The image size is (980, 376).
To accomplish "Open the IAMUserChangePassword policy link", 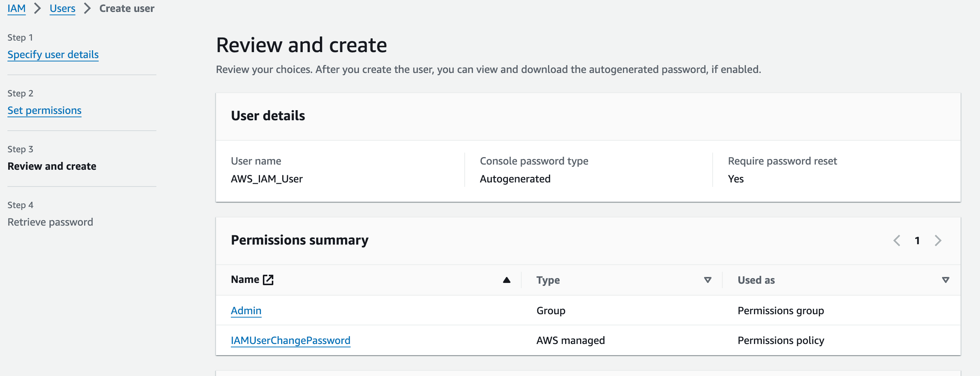I will click(x=291, y=340).
